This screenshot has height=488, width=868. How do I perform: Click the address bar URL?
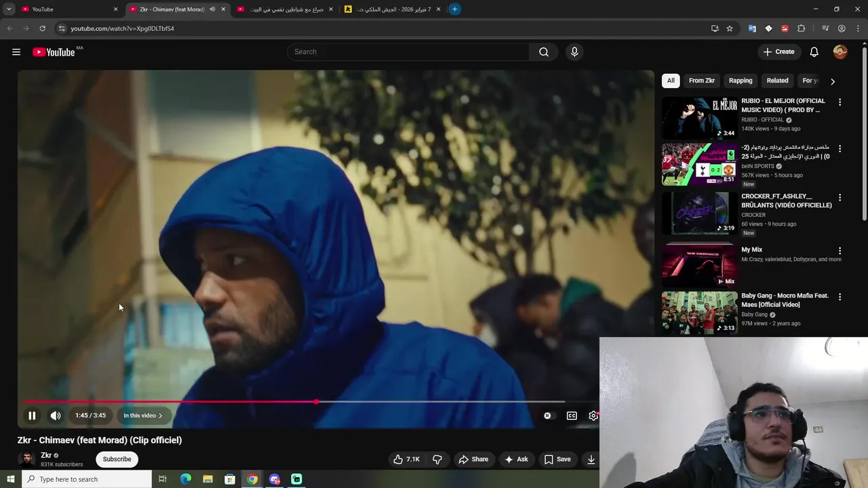[x=123, y=28]
